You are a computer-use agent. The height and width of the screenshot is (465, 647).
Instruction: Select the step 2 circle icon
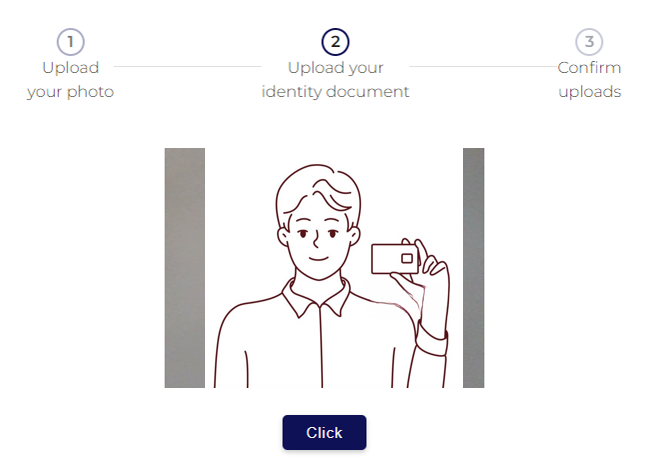335,42
